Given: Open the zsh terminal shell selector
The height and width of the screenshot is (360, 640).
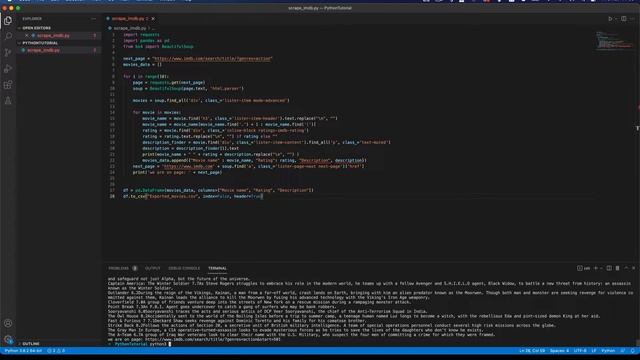Looking at the screenshot, I should [584, 268].
